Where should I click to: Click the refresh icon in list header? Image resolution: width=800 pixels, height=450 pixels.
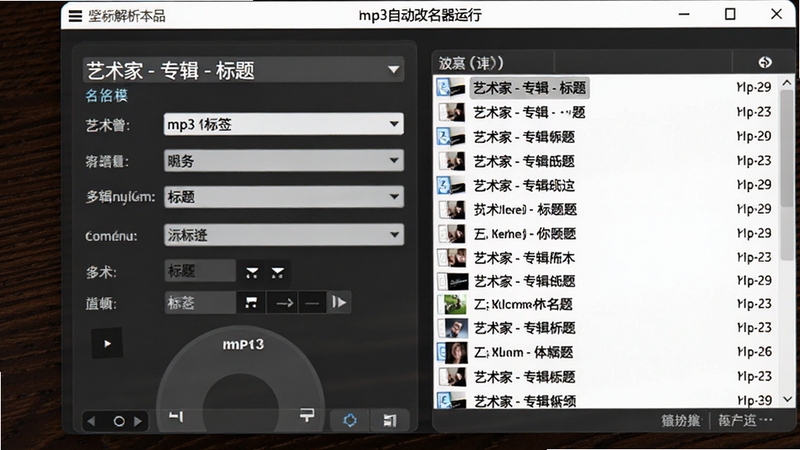tap(764, 62)
